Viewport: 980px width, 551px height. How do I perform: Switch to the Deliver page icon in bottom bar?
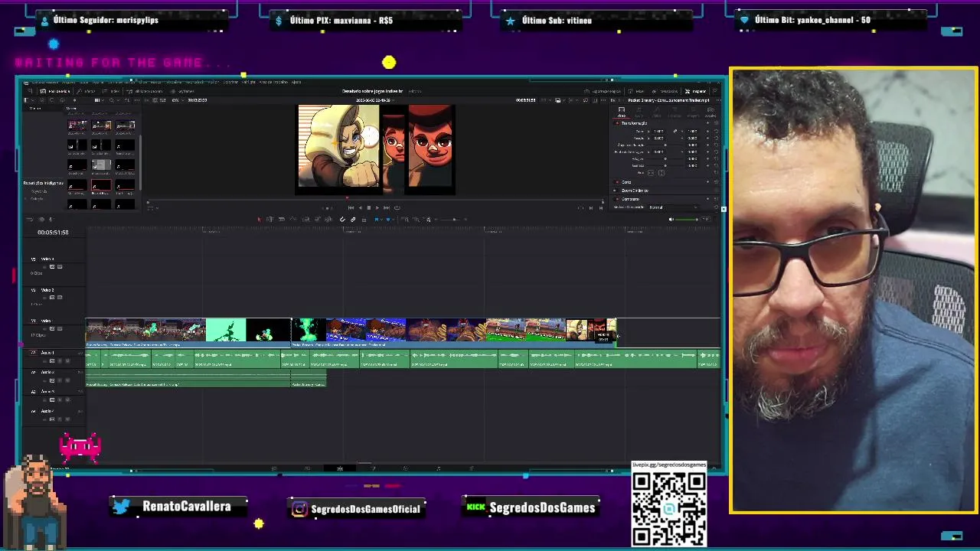tap(472, 468)
